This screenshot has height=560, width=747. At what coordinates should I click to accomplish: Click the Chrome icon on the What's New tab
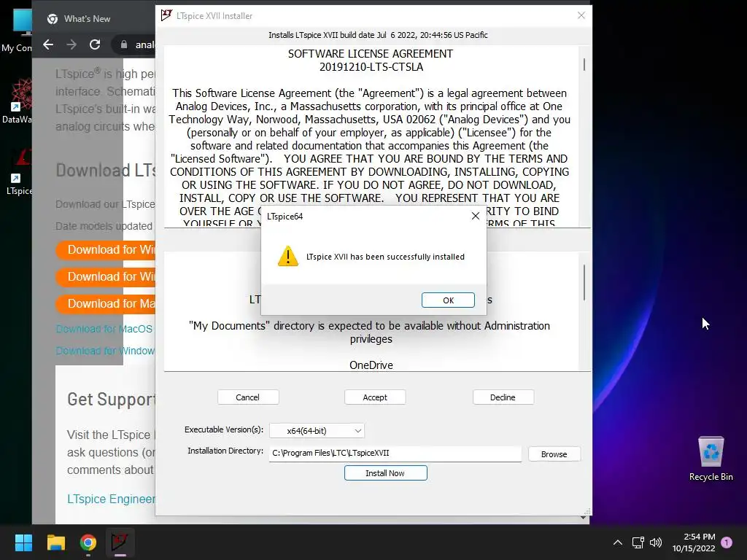click(x=53, y=19)
